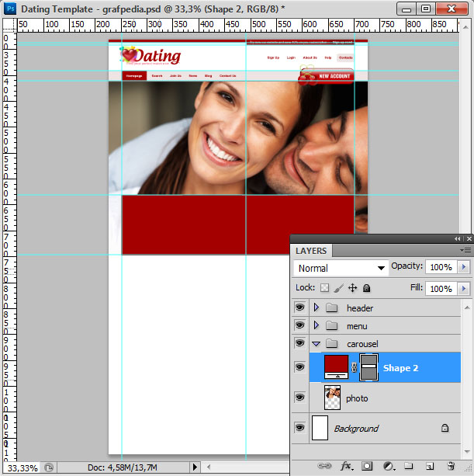Hide the Shape 2 layer

click(x=299, y=367)
